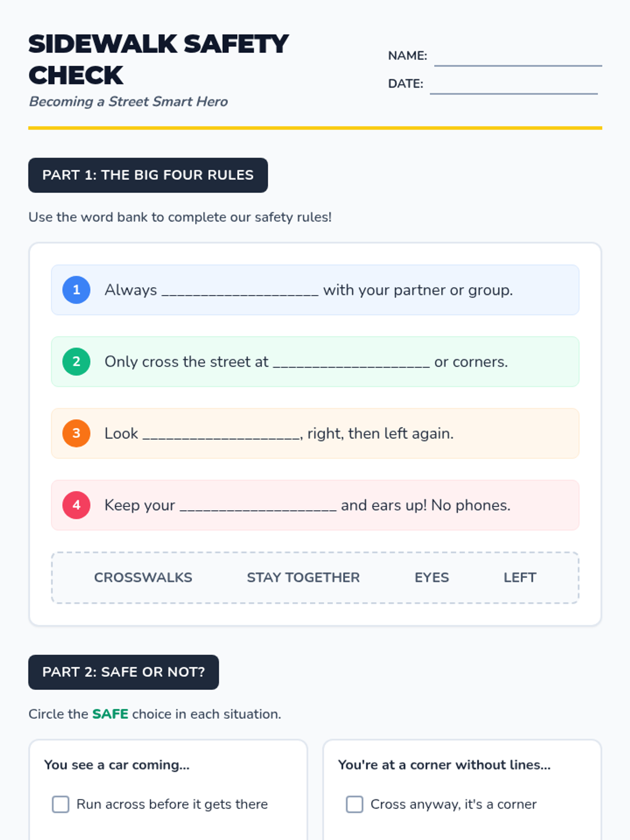Check 'Cross anyway, it's a corner'

[354, 804]
